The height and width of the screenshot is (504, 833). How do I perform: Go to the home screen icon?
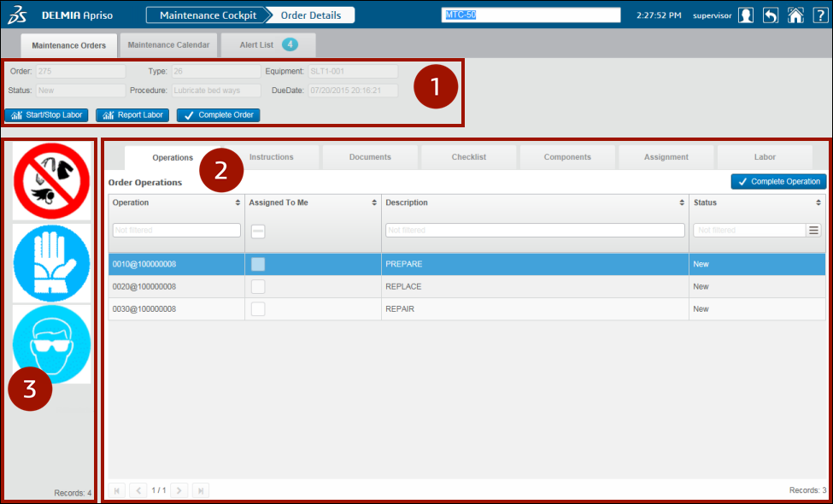pos(795,15)
